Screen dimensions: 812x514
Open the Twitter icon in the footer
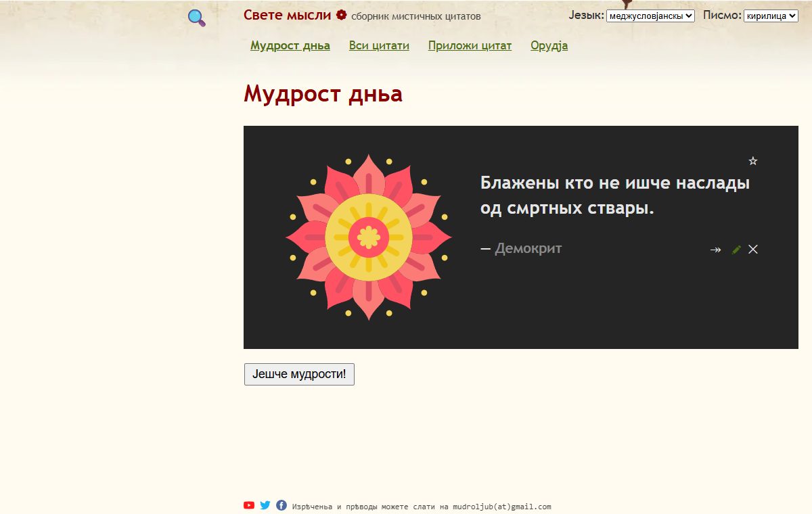coord(265,505)
